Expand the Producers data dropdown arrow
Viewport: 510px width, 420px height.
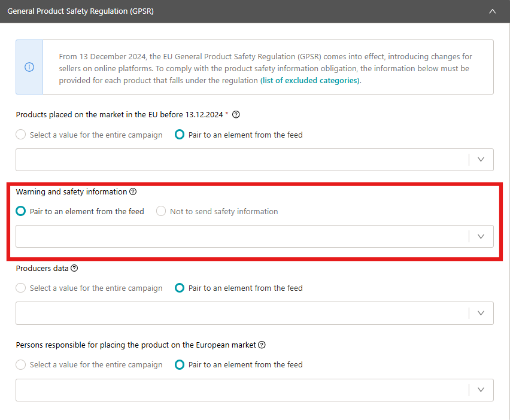[481, 314]
